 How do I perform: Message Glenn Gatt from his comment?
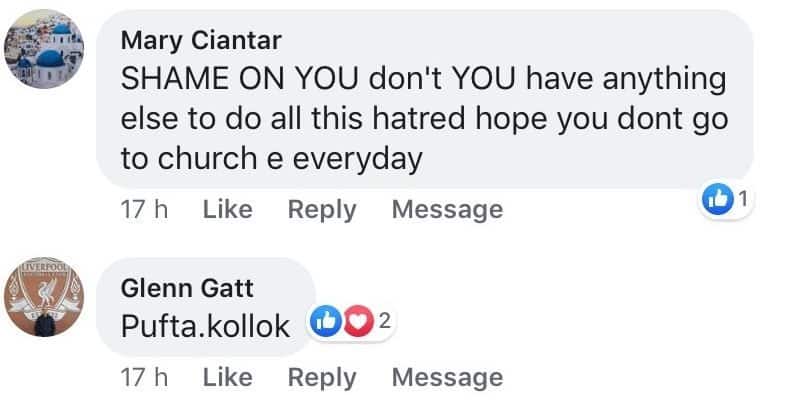[447, 378]
